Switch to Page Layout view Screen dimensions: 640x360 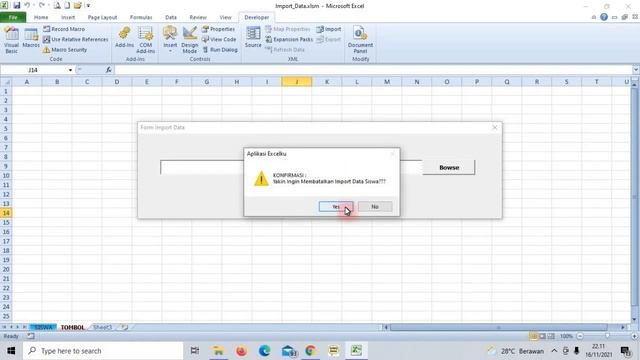(x=542, y=336)
